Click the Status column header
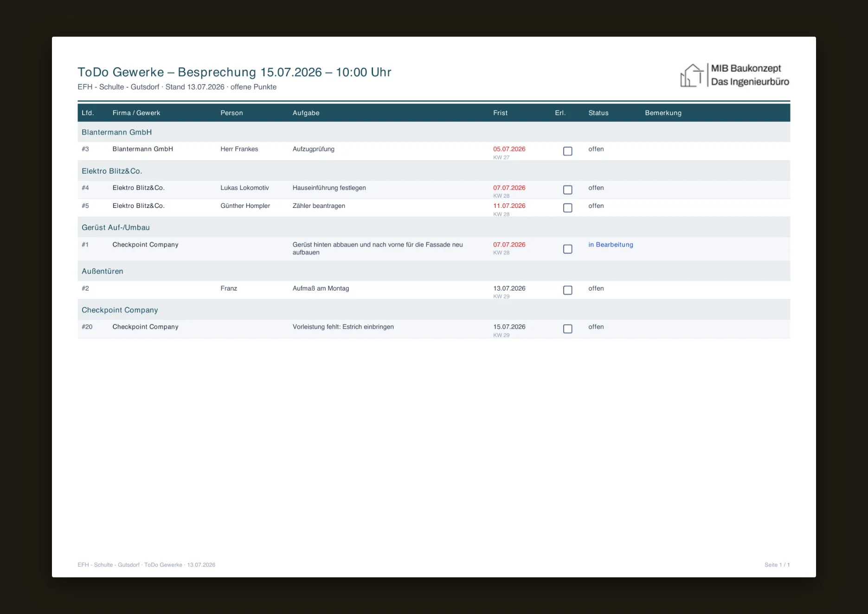This screenshot has height=614, width=868. pos(598,113)
